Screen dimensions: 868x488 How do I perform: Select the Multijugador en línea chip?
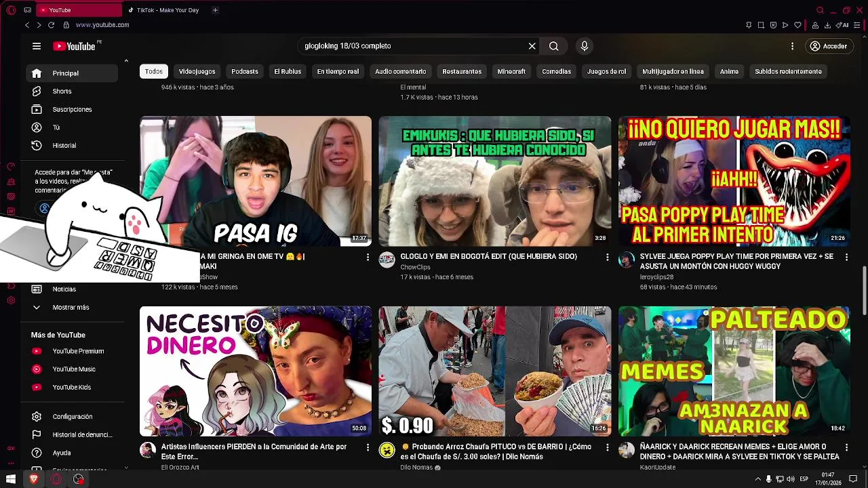(673, 71)
